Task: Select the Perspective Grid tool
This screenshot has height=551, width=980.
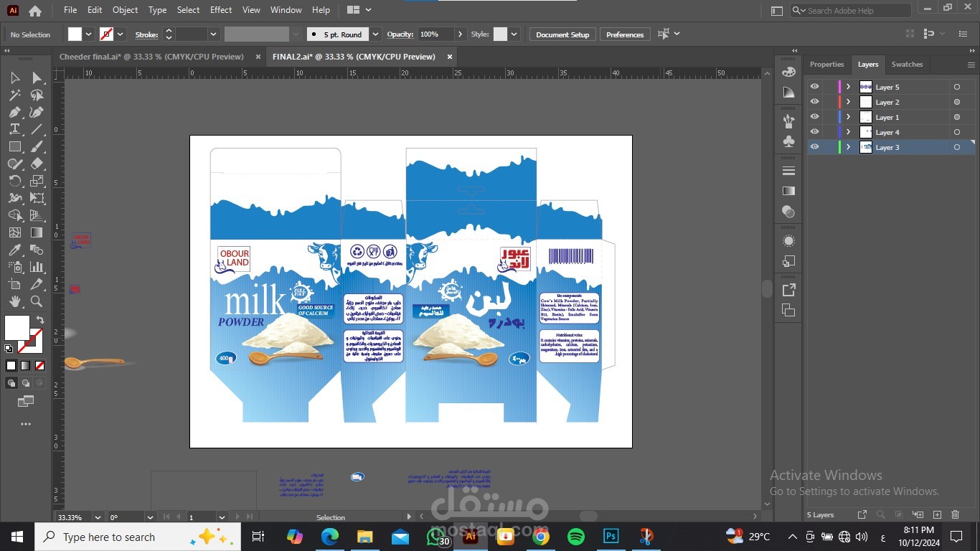Action: (x=37, y=215)
